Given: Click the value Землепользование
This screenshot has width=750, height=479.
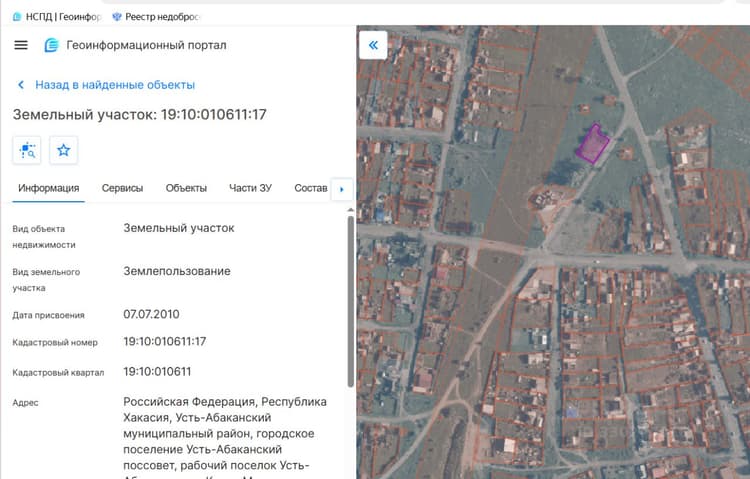Looking at the screenshot, I should tap(177, 271).
